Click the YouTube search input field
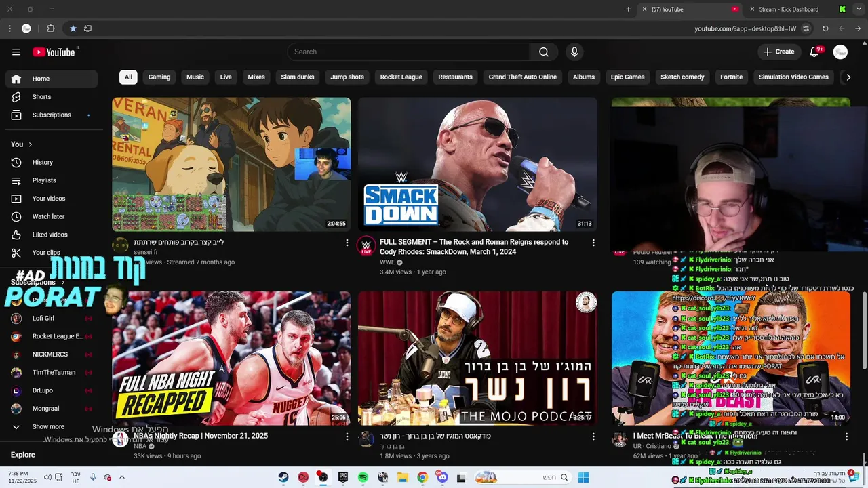Screen dimensions: 868x488 tap(408, 52)
